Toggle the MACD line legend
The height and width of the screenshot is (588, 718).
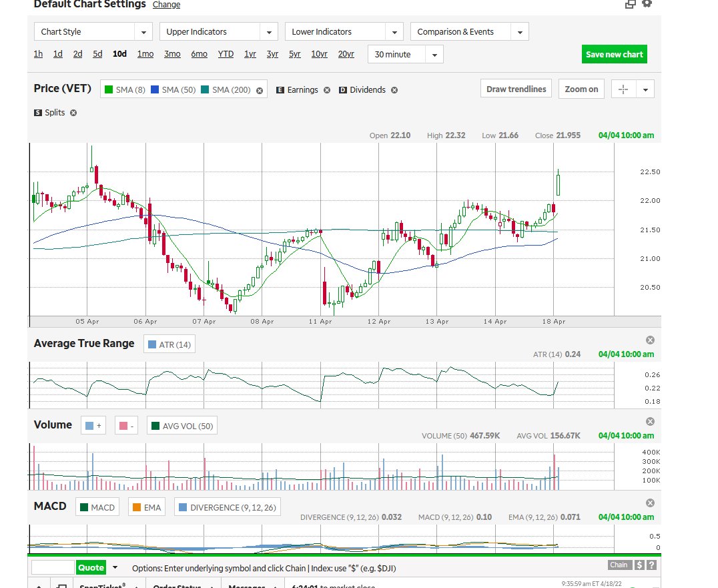pos(97,507)
